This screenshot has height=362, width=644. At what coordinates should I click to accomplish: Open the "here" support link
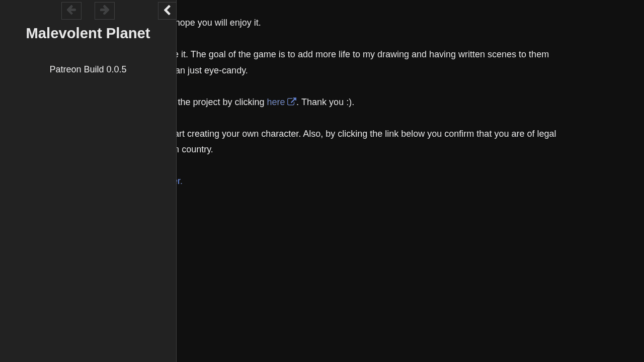coord(276,102)
